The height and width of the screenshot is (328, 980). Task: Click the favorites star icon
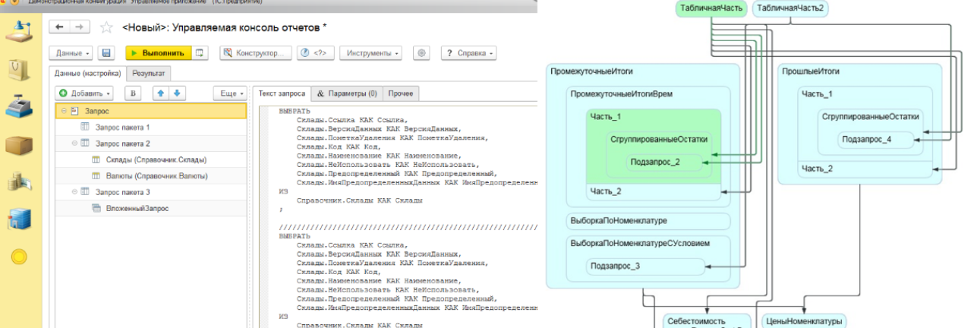click(x=106, y=28)
